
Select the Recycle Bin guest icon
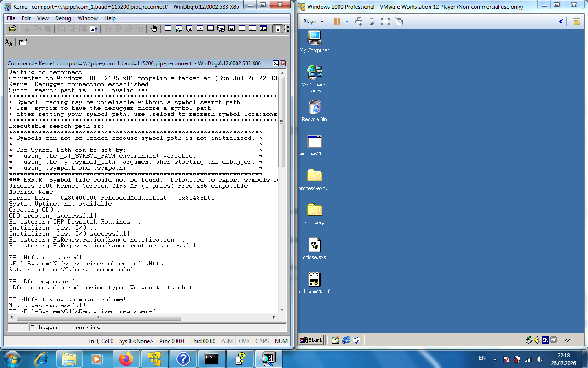click(x=314, y=111)
